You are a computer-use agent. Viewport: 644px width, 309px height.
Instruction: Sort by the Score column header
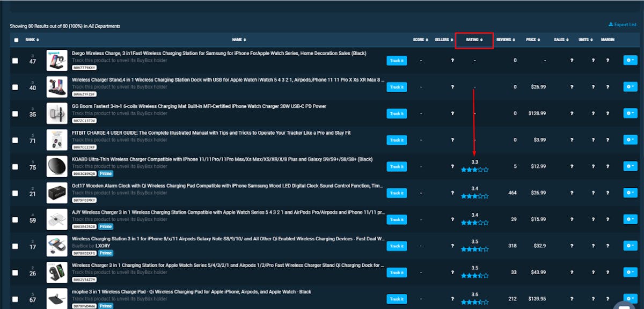click(420, 40)
